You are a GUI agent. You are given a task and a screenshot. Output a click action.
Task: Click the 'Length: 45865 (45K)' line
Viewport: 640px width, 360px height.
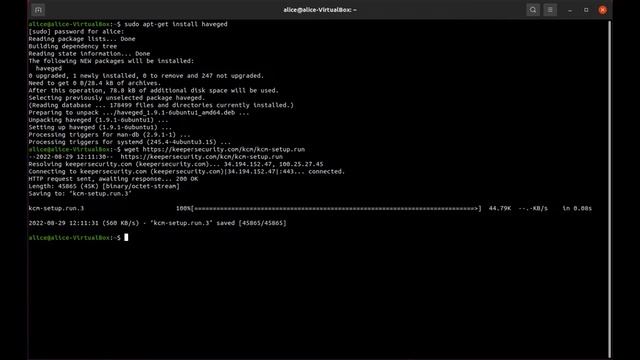pyautogui.click(x=104, y=186)
